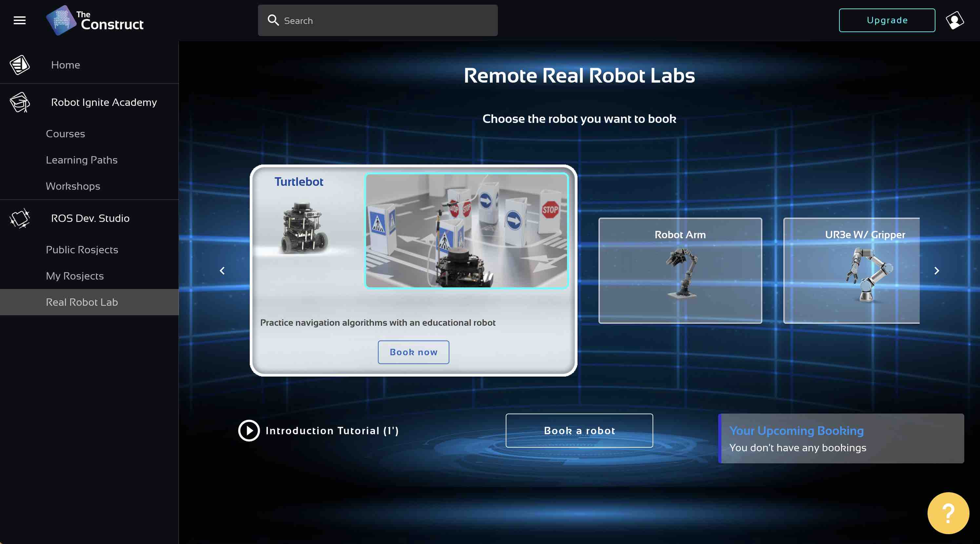Screen dimensions: 980x544
Task: Select the UR3e W/ Gripper card
Action: (x=852, y=271)
